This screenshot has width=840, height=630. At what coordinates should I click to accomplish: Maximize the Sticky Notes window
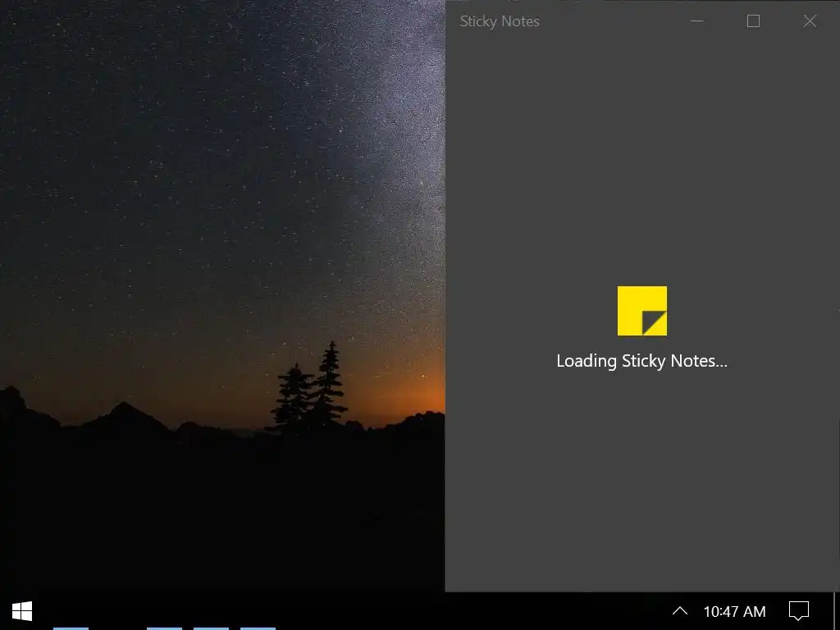pyautogui.click(x=753, y=21)
